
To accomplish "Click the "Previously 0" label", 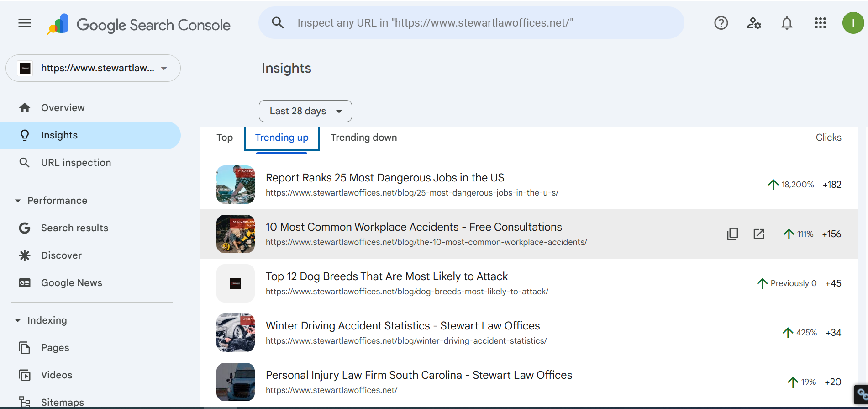I will click(794, 283).
